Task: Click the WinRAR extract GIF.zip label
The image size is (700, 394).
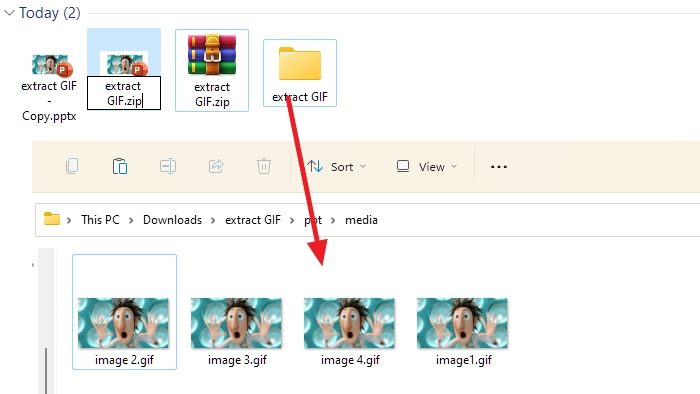Action: [x=212, y=94]
